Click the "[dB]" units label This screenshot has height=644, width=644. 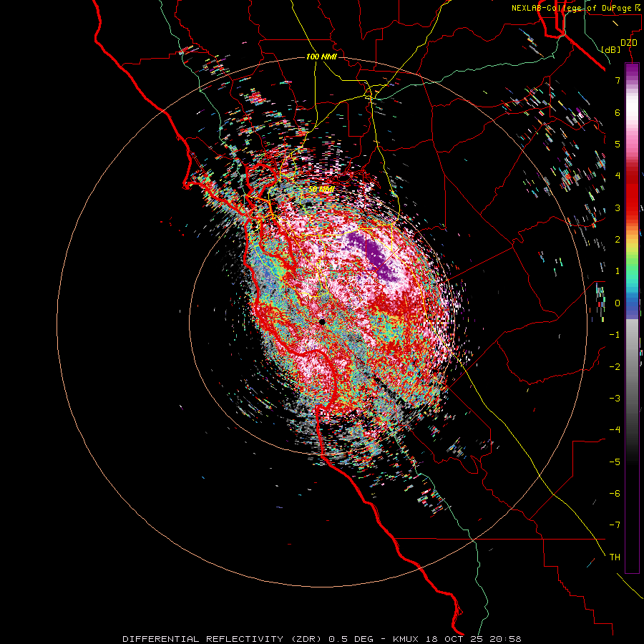tap(610, 49)
